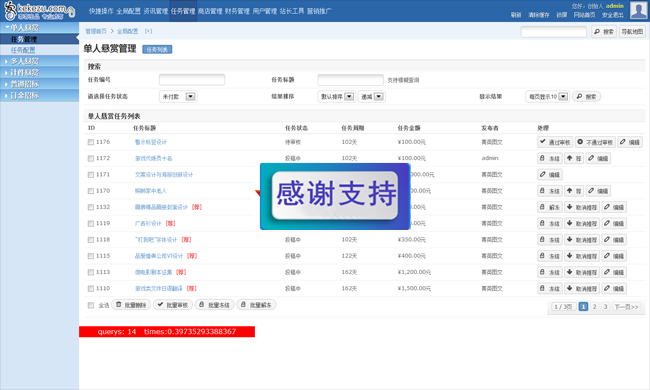Freeze task 1170 with the lock button
This screenshot has width=650, height=390.
tap(550, 191)
